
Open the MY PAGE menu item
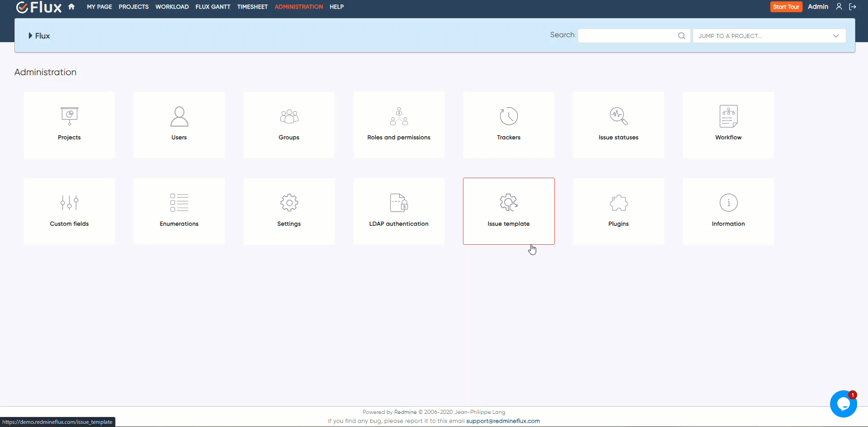tap(99, 7)
